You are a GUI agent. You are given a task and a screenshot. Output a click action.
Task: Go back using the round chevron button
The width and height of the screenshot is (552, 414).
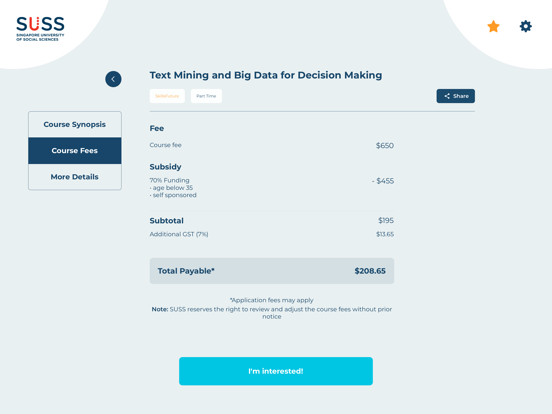point(113,79)
